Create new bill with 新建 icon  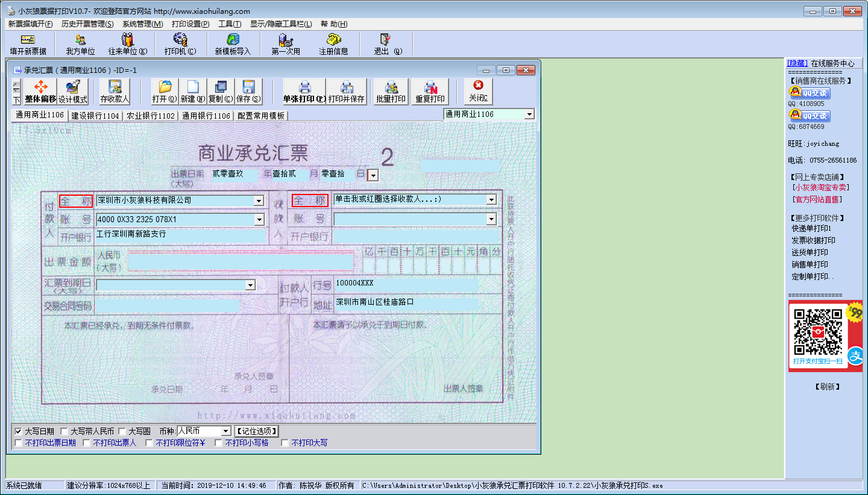192,92
